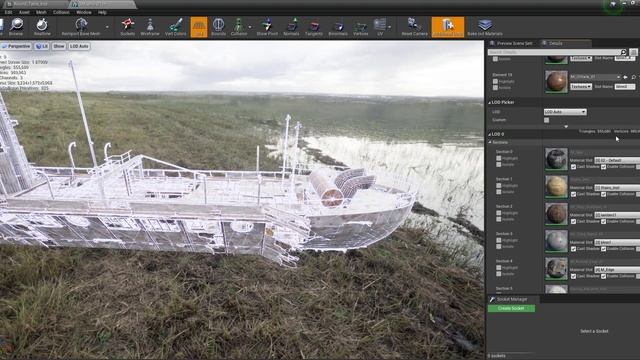The width and height of the screenshot is (640, 360).
Task: Click the UV toolbar icon
Action: [x=380, y=27]
